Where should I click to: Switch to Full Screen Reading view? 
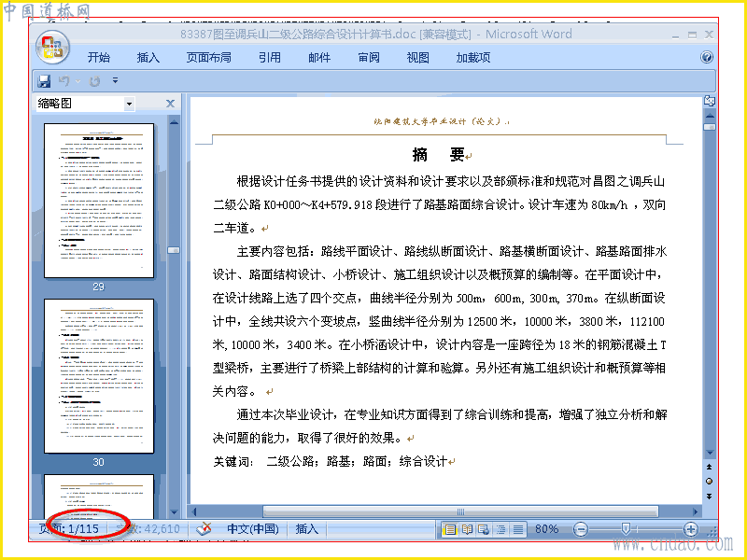pyautogui.click(x=467, y=529)
